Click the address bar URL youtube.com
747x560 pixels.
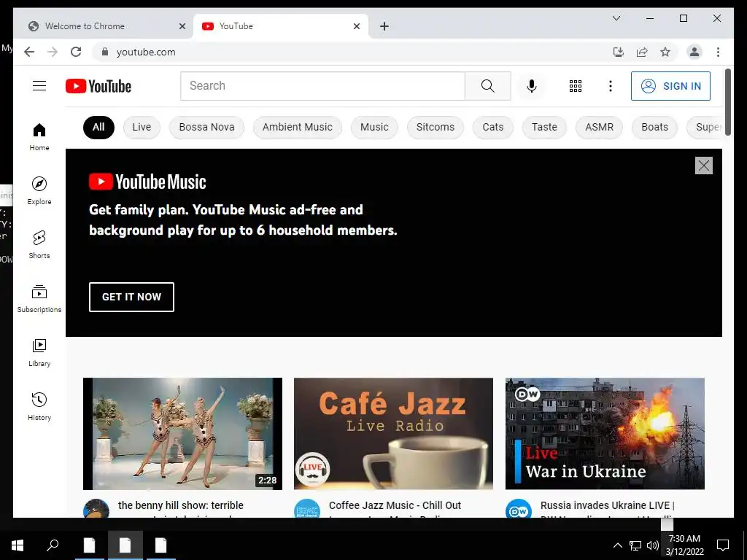146,52
